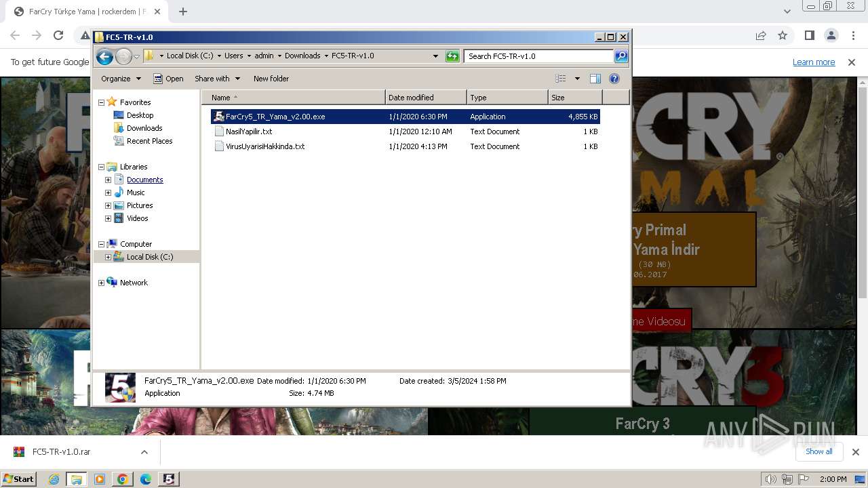Screen dimensions: 868x488
Task: Select NasilYapilir.txt file
Action: click(x=406, y=131)
